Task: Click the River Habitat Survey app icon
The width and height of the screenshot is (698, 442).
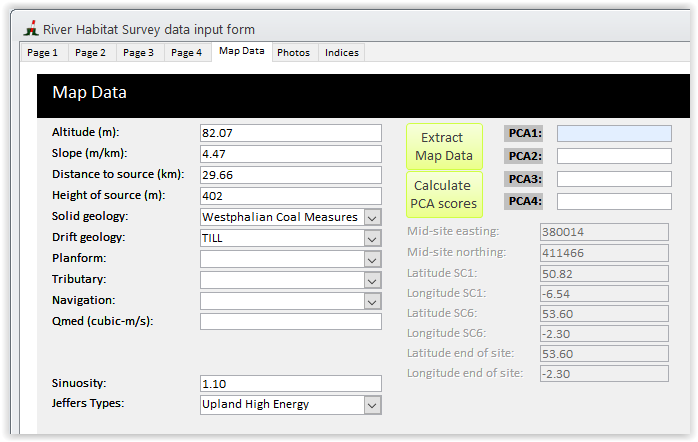Action: pos(31,28)
